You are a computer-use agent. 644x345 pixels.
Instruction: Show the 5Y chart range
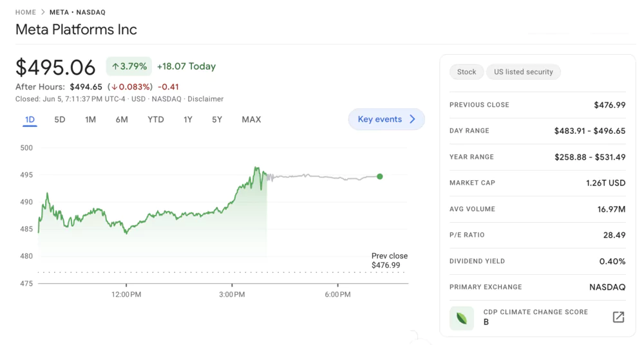pos(217,120)
